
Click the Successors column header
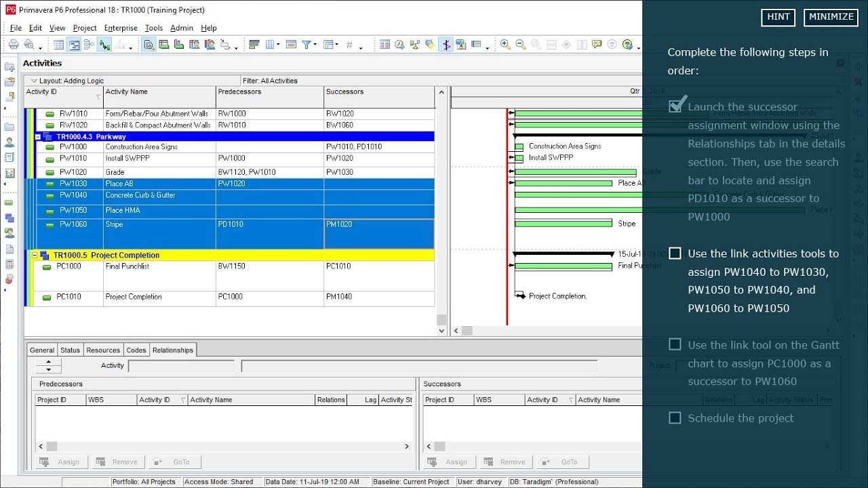[378, 97]
